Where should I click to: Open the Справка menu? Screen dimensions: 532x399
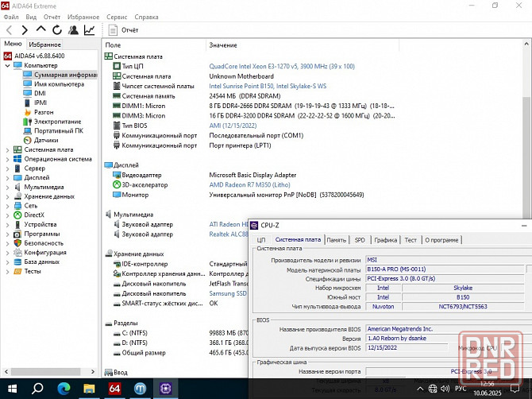[x=146, y=17]
